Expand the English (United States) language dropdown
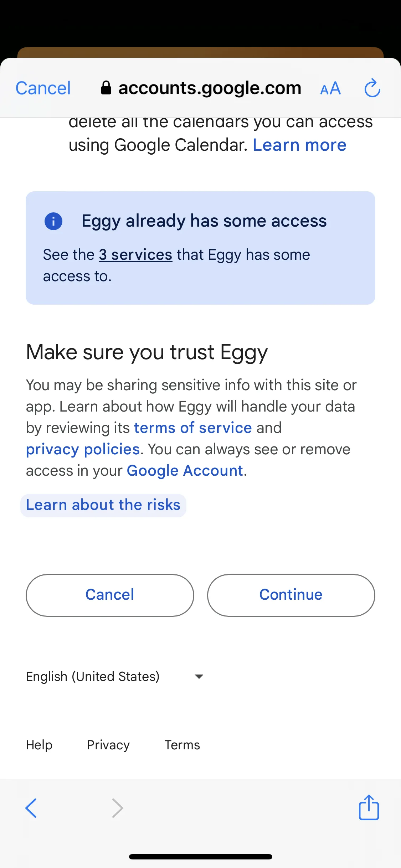Screen dimensions: 401x868 [x=115, y=676]
